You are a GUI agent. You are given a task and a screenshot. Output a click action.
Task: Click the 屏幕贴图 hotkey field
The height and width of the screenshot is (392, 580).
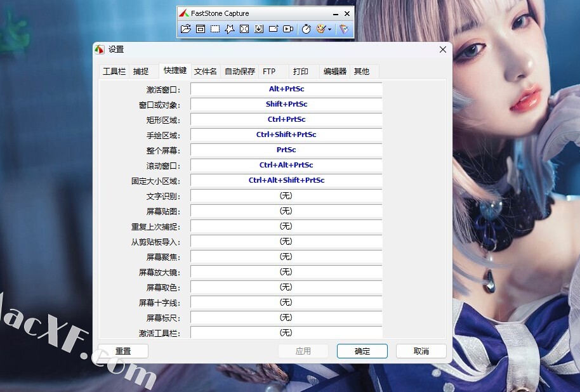tap(286, 211)
